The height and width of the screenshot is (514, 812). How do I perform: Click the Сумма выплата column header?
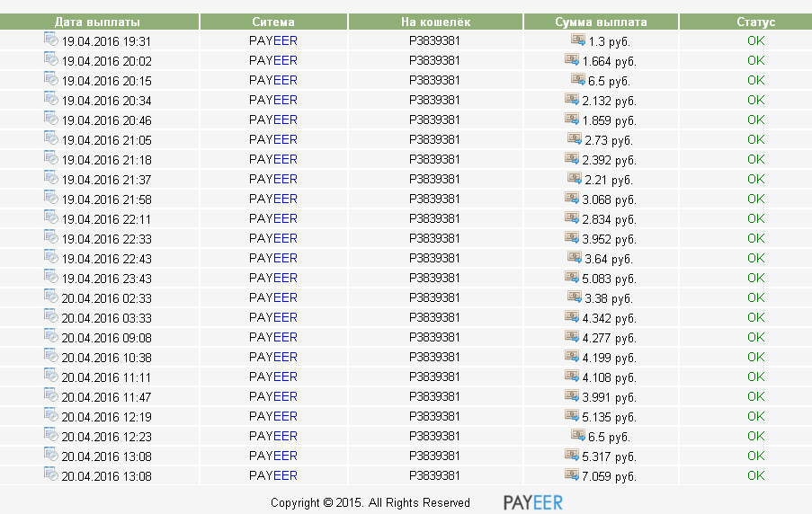tap(602, 22)
